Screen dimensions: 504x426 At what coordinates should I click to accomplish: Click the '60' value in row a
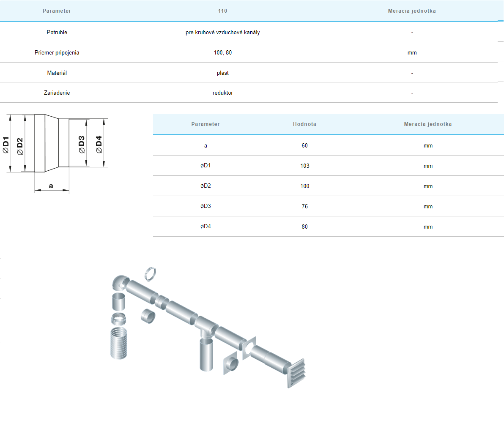coord(304,145)
